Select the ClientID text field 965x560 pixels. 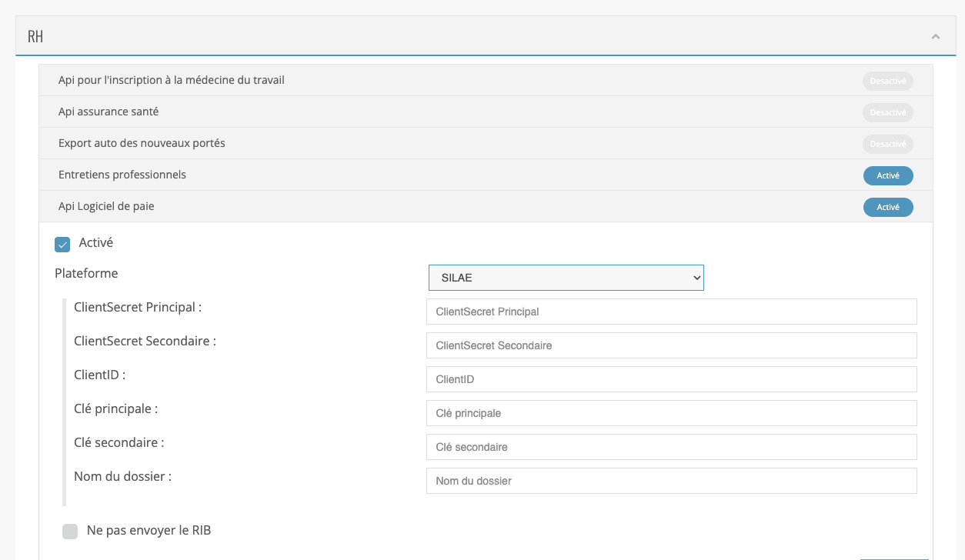coord(671,379)
